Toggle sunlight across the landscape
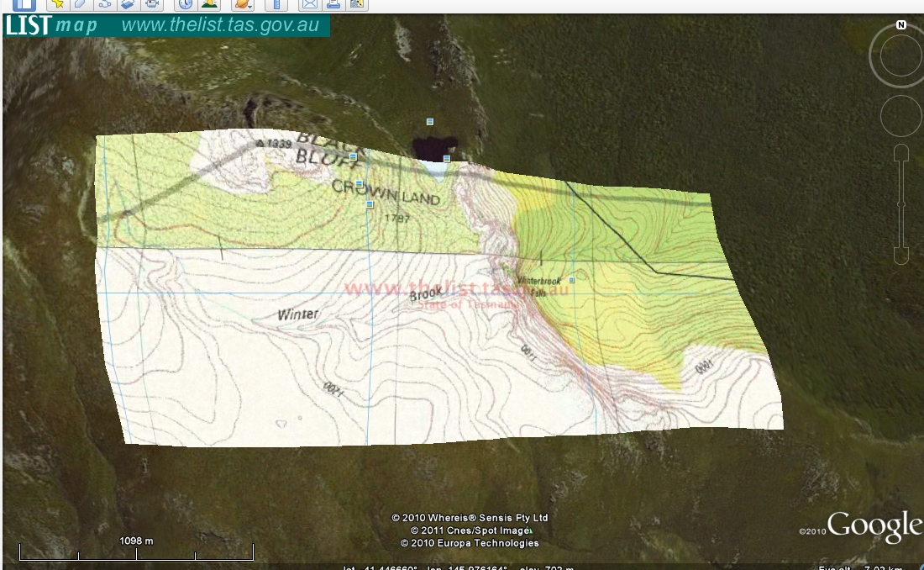This screenshot has height=570, width=924. click(x=208, y=5)
